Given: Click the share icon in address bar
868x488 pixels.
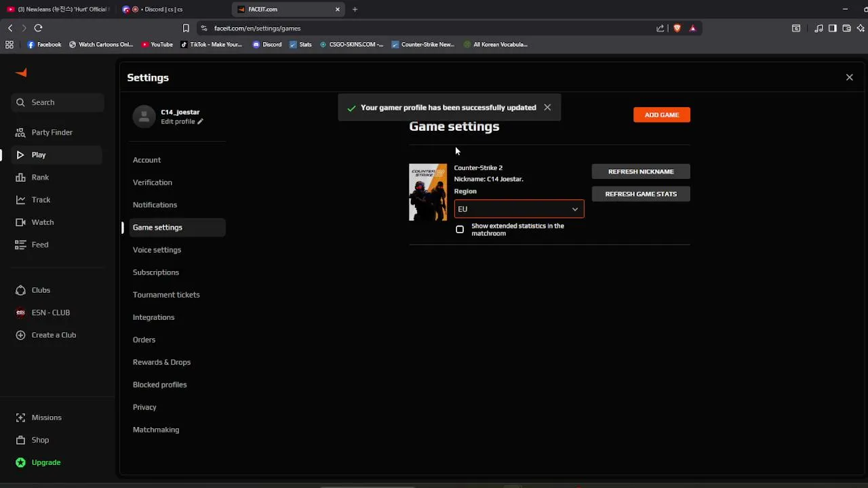Looking at the screenshot, I should point(660,28).
